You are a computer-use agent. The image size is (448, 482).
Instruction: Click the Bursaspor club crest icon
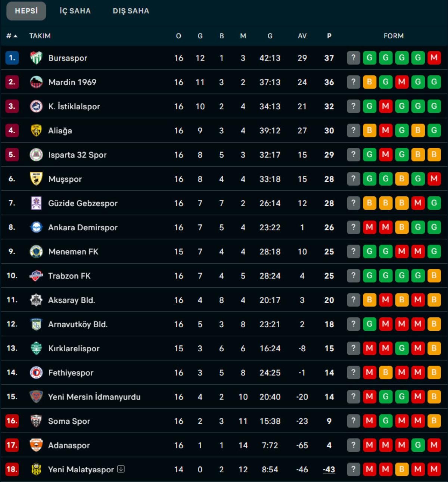36,58
